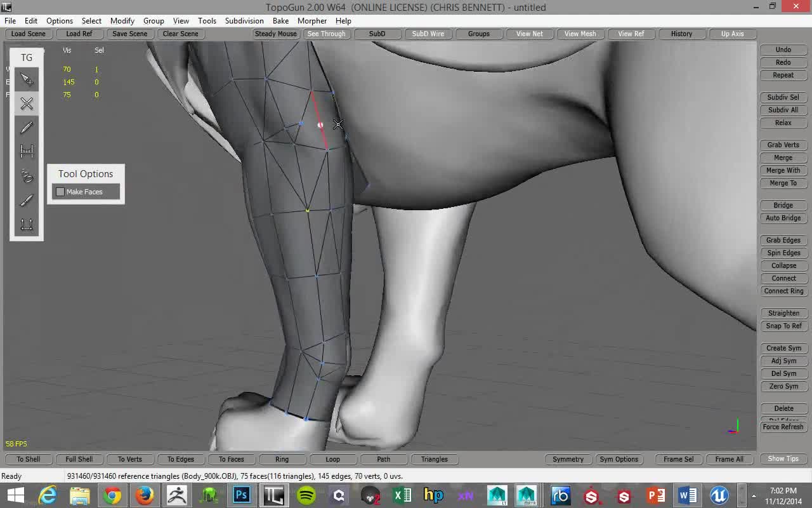Open the File menu
The image size is (812, 508).
click(10, 20)
